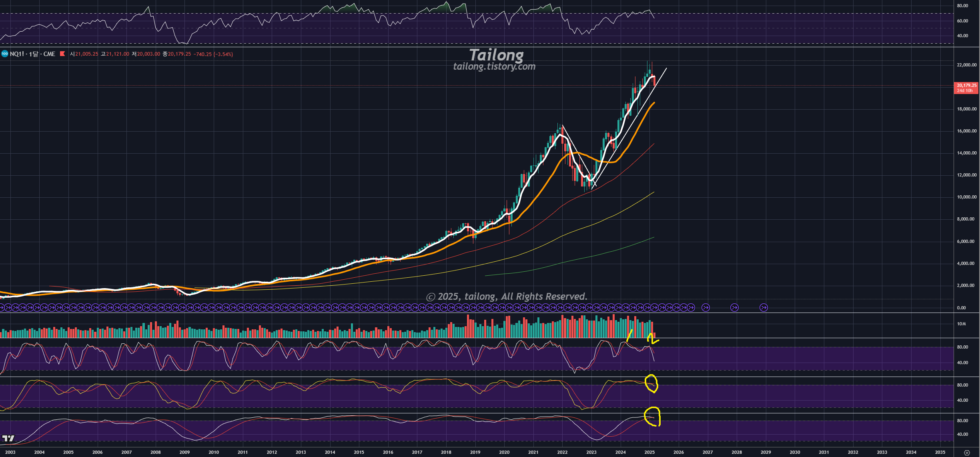Click the blue NQ1! symbol logo icon
Viewport: 980px width, 457px height.
coord(5,54)
